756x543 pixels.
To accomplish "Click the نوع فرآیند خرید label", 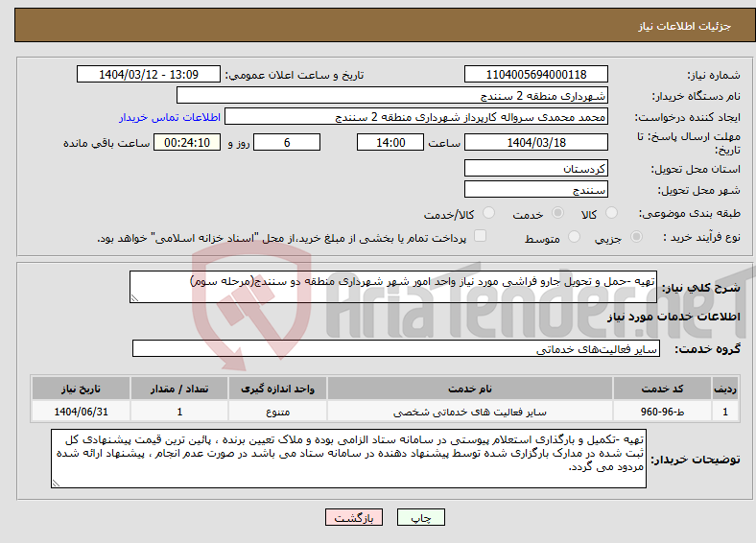I will pyautogui.click(x=701, y=237).
